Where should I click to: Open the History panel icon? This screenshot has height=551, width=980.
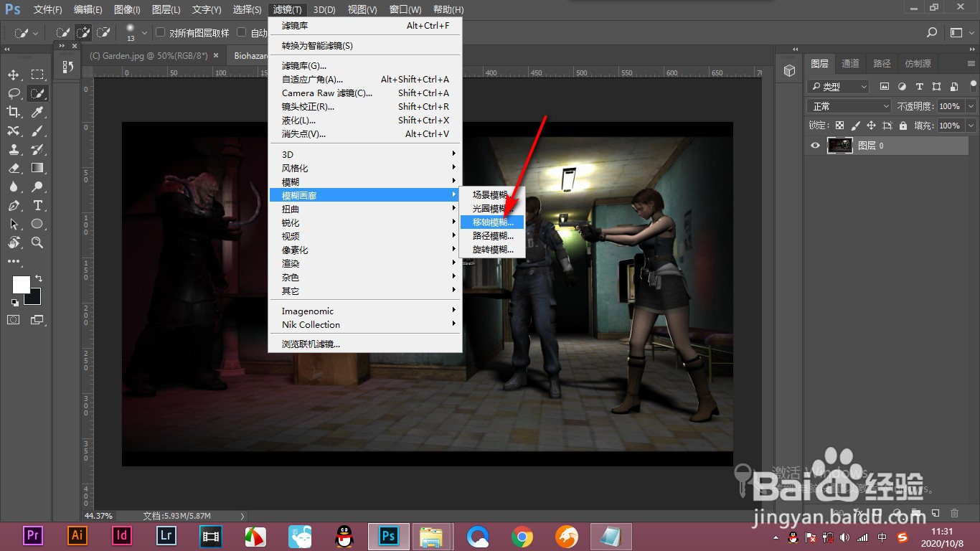pos(68,67)
